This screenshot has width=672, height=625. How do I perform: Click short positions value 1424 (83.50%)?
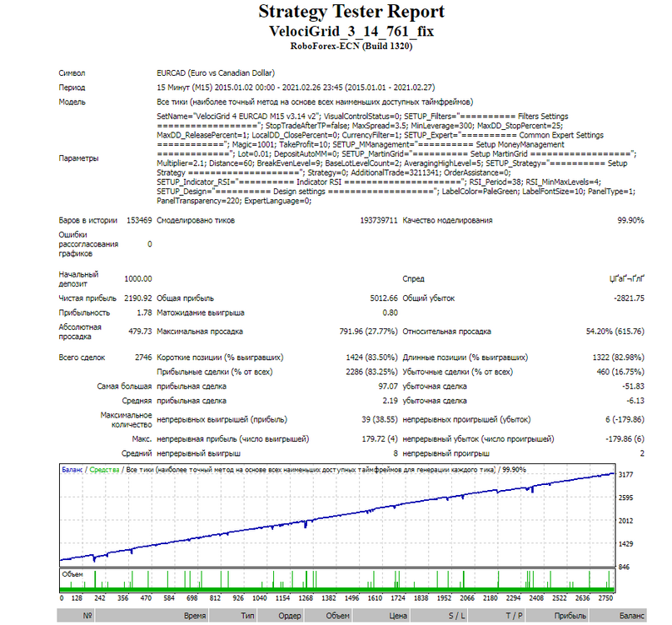371,357
